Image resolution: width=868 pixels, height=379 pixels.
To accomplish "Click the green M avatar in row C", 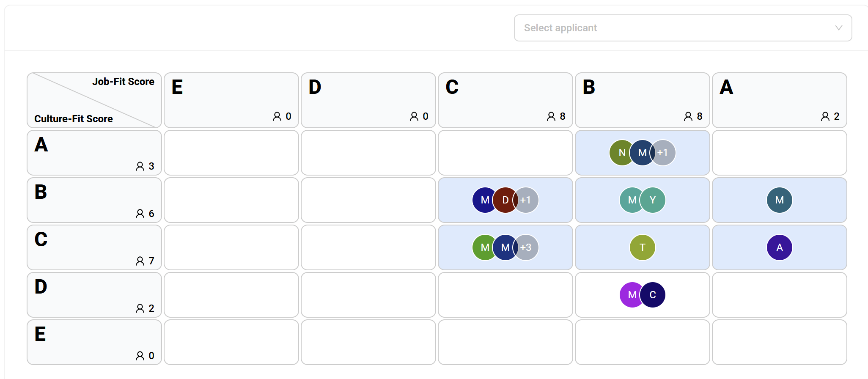I will tap(485, 247).
